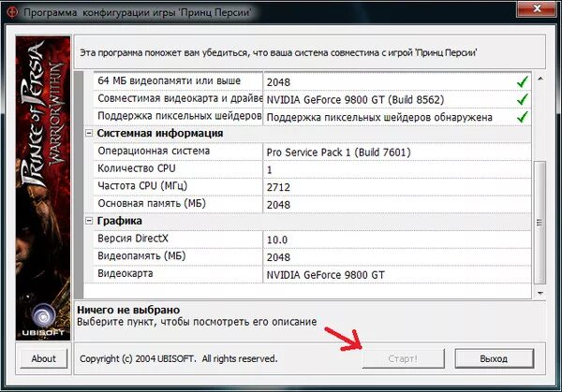Click the CPU frequency value 2712
Image resolution: width=562 pixels, height=392 pixels.
278,187
